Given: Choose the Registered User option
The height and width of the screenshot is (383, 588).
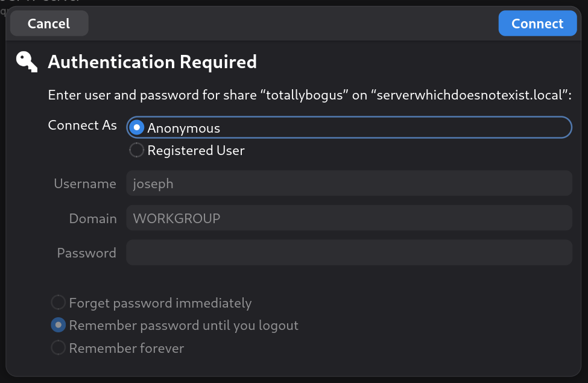Looking at the screenshot, I should tap(137, 151).
